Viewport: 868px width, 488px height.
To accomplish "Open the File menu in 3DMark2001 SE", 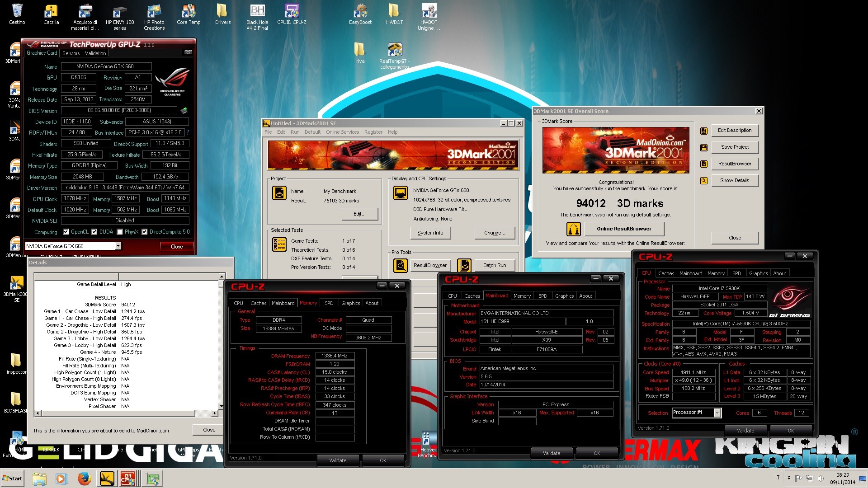I will pos(268,132).
